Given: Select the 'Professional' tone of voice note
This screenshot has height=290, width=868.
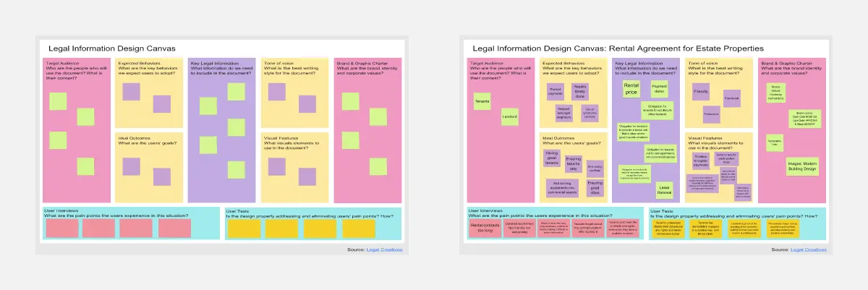Looking at the screenshot, I should click(x=711, y=115).
